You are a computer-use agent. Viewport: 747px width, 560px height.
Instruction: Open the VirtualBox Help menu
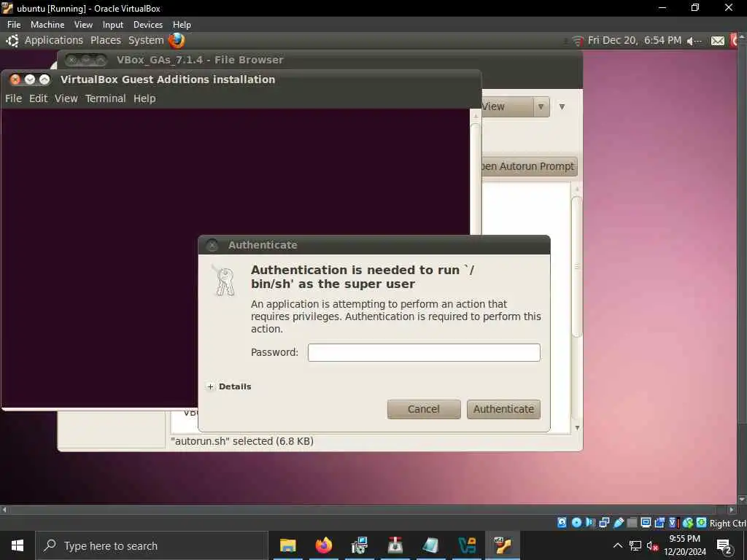pyautogui.click(x=182, y=25)
